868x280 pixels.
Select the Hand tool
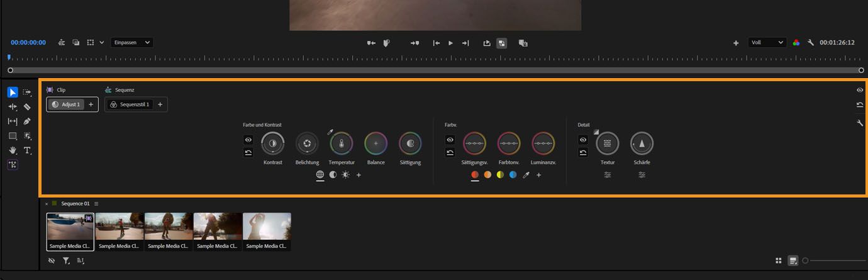point(13,150)
